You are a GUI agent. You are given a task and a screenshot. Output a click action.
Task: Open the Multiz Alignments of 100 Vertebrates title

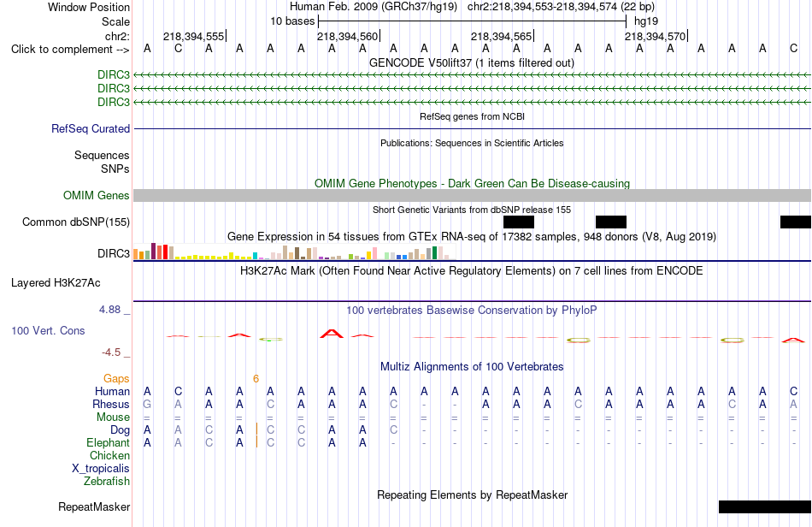472,366
